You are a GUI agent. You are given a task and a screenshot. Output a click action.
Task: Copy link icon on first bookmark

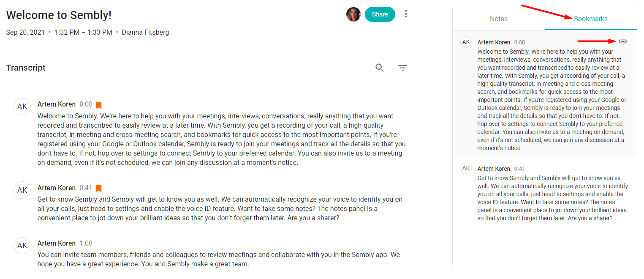[623, 41]
